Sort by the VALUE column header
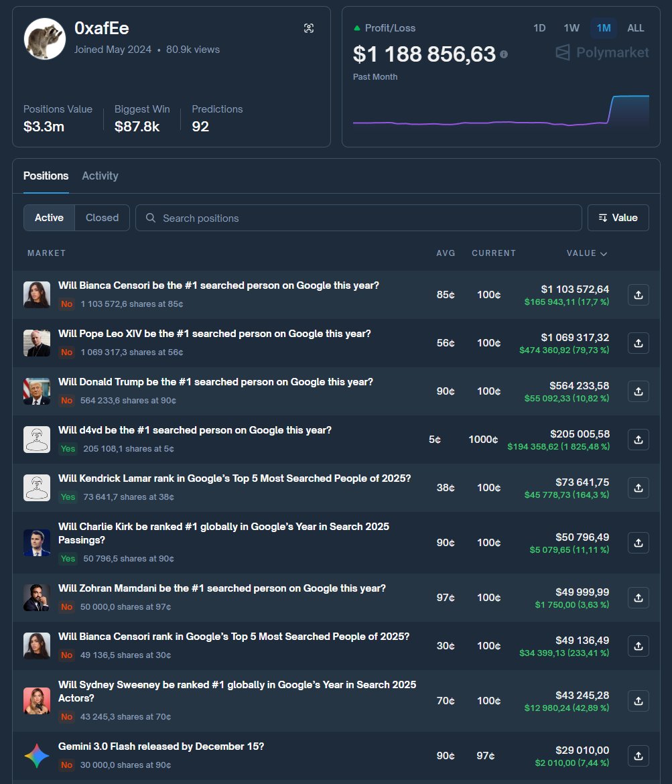 point(586,253)
